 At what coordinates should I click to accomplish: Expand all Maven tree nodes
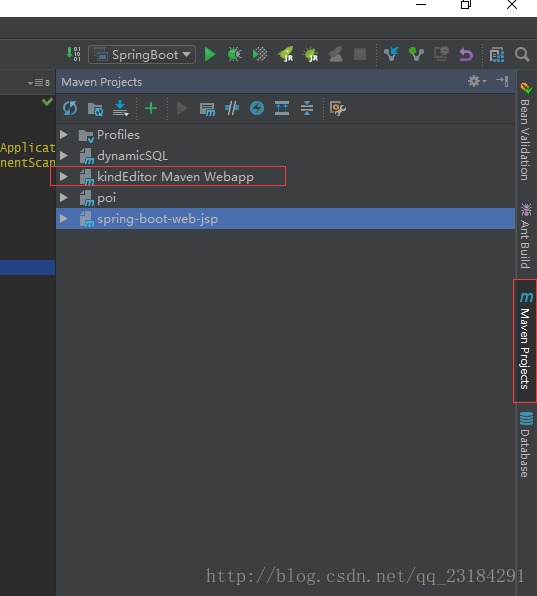click(282, 108)
